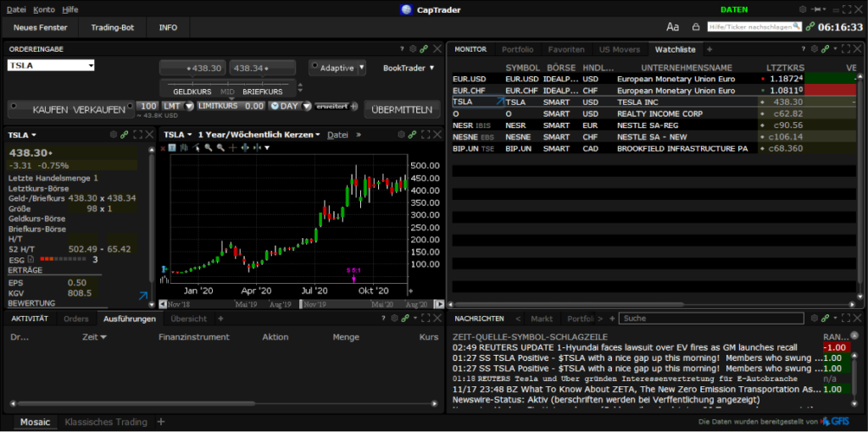Open the Datei menu
Screen dimensions: 868x432
pyautogui.click(x=16, y=9)
